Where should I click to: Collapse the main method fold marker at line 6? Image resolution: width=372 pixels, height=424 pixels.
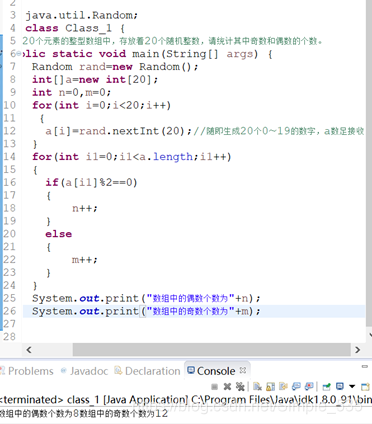pos(19,54)
